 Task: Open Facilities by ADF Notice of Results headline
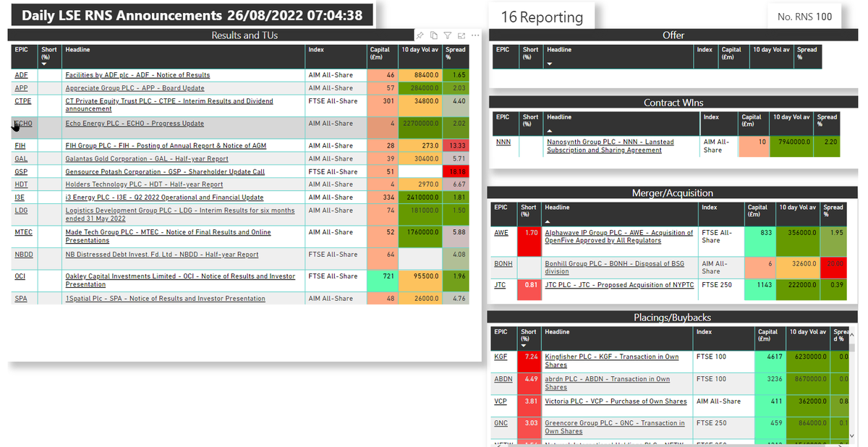click(137, 74)
